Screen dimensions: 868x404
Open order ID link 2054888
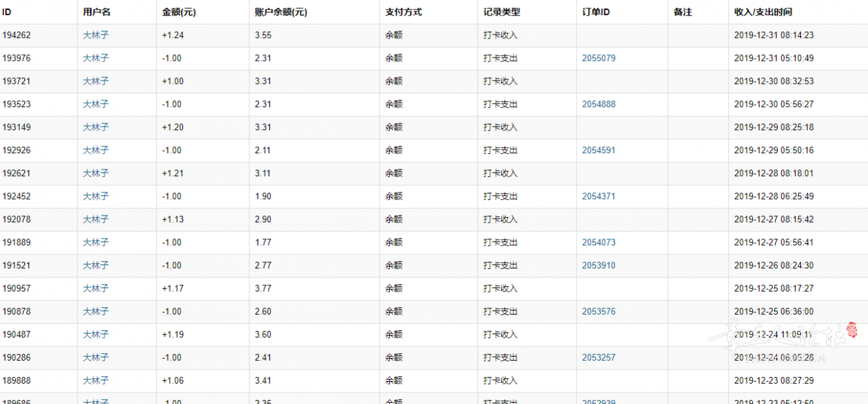pos(599,104)
